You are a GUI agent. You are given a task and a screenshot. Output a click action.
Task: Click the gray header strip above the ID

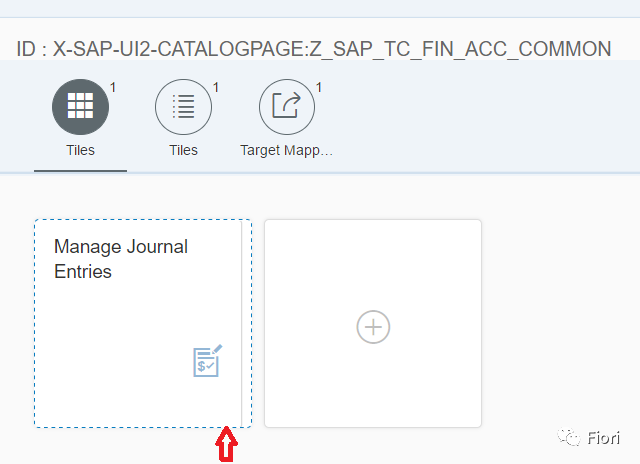(320, 9)
